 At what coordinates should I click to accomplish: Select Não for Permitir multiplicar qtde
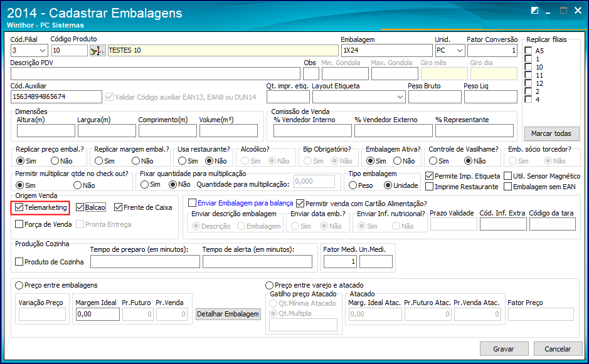[78, 185]
